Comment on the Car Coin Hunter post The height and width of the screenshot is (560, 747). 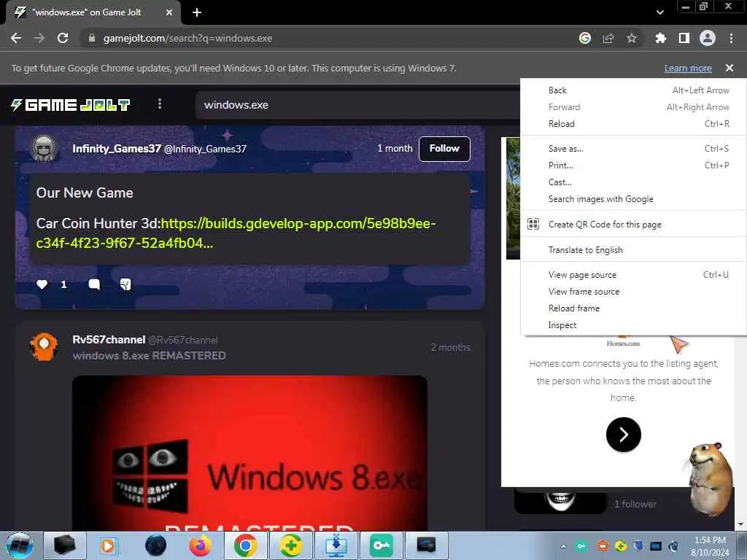click(x=94, y=284)
